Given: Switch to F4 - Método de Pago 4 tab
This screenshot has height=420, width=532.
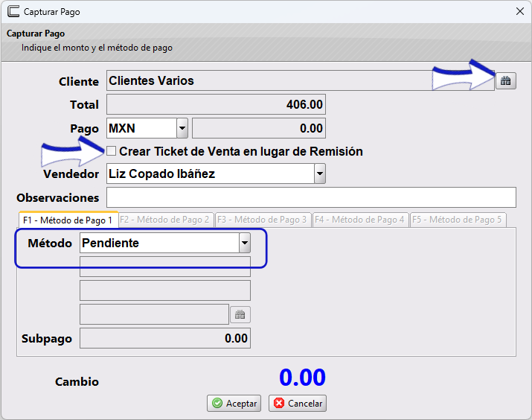Looking at the screenshot, I should pyautogui.click(x=359, y=220).
